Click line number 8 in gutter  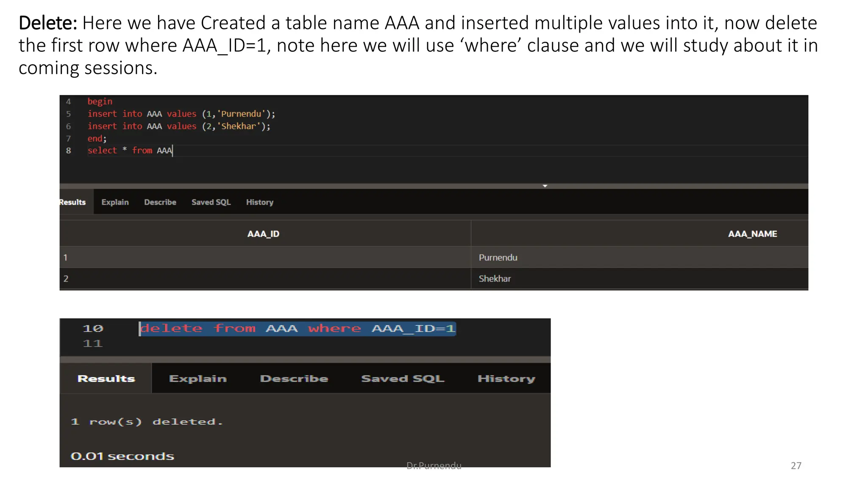click(68, 150)
